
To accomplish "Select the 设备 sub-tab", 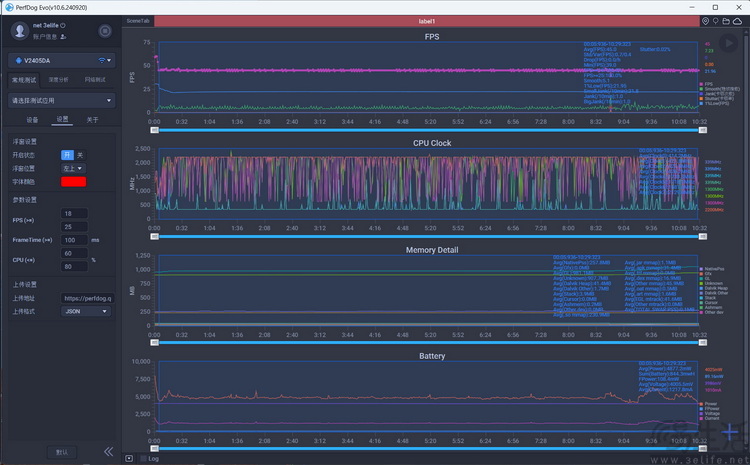I will pyautogui.click(x=32, y=120).
